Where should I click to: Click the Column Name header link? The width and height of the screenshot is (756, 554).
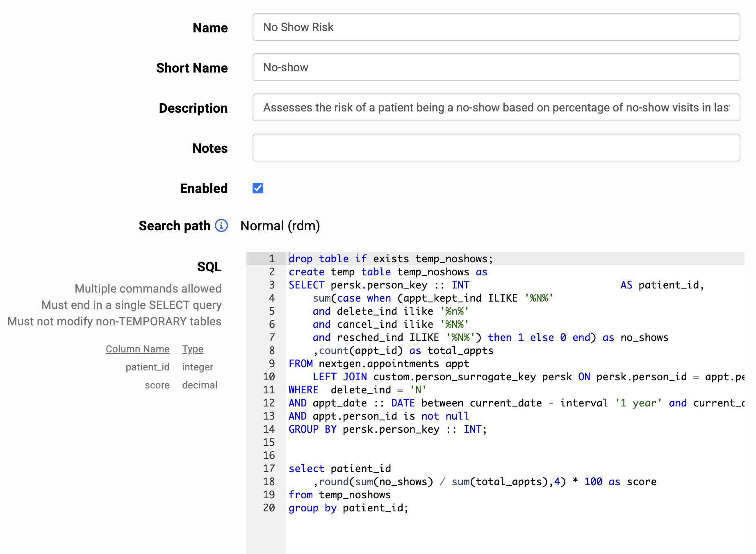point(137,349)
